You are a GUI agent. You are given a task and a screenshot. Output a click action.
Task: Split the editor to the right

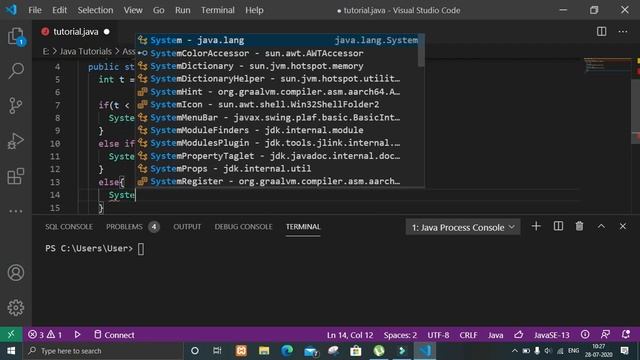coord(601,31)
